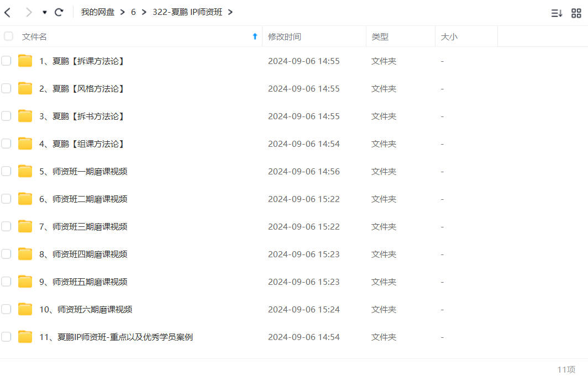Check the box for 2、夏鹏【风格方法论】

[x=6, y=88]
